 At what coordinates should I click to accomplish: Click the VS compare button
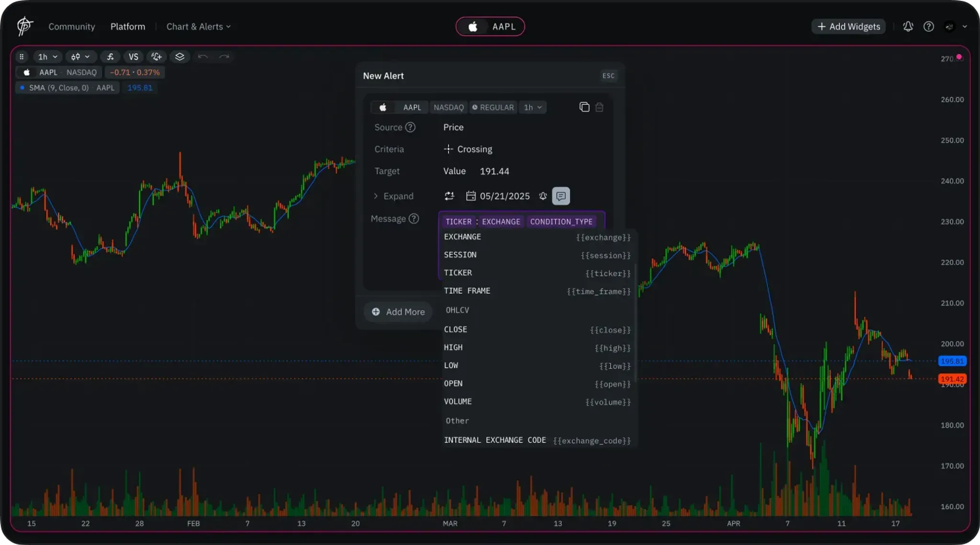[134, 57]
